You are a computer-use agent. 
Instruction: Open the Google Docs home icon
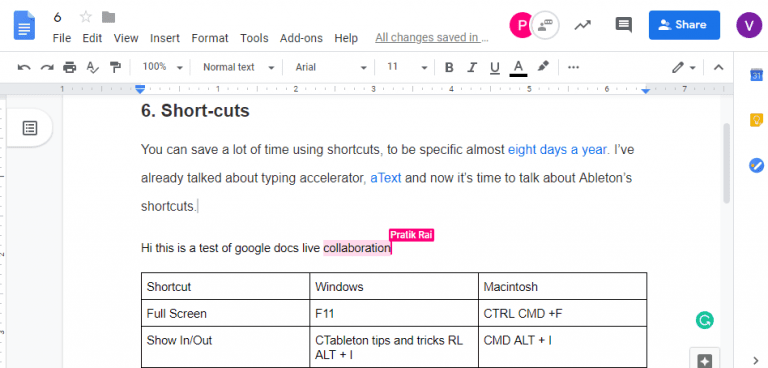tap(24, 25)
